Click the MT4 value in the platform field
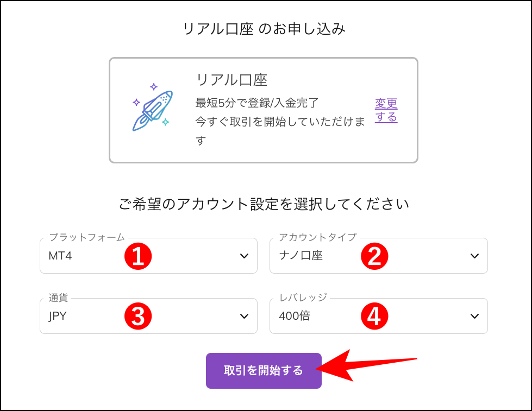This screenshot has height=411, width=532. click(60, 256)
